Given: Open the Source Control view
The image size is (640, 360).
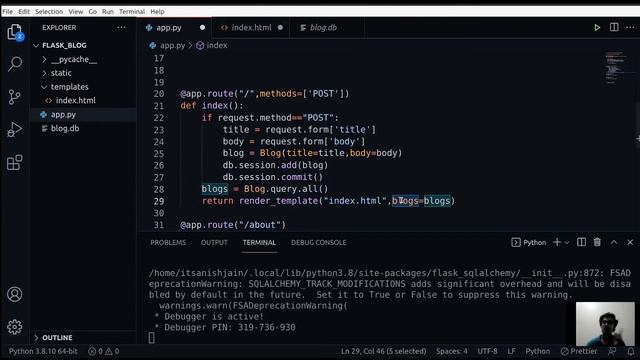Looking at the screenshot, I should point(15,97).
